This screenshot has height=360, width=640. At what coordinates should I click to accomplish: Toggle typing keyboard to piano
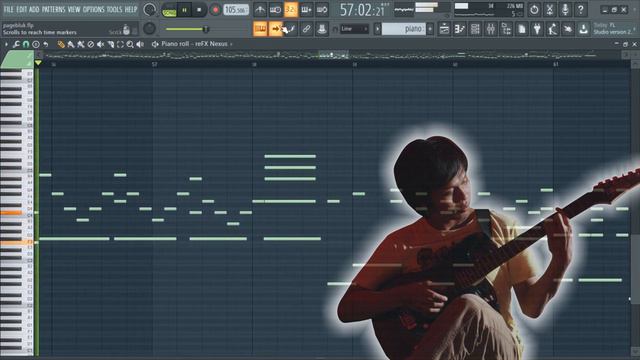[260, 29]
